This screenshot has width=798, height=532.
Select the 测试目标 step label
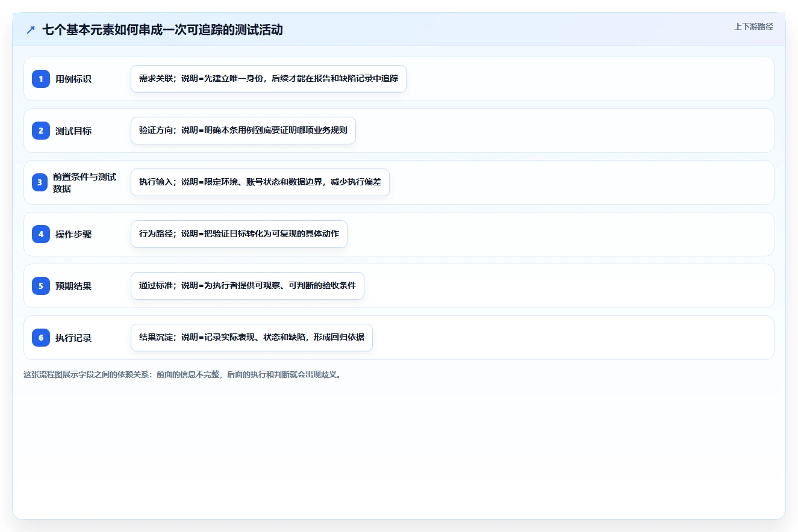(x=73, y=131)
